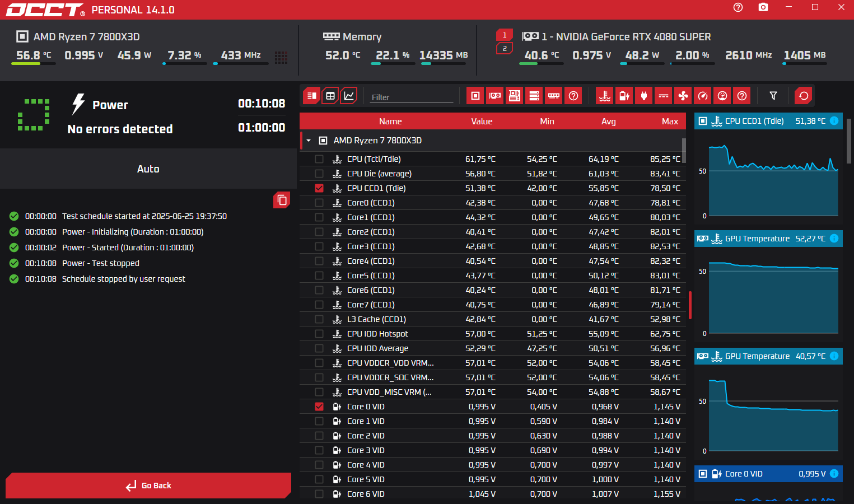Screen dimensions: 854x504
Task: Copy the log with red clipboard icon
Action: (x=282, y=200)
